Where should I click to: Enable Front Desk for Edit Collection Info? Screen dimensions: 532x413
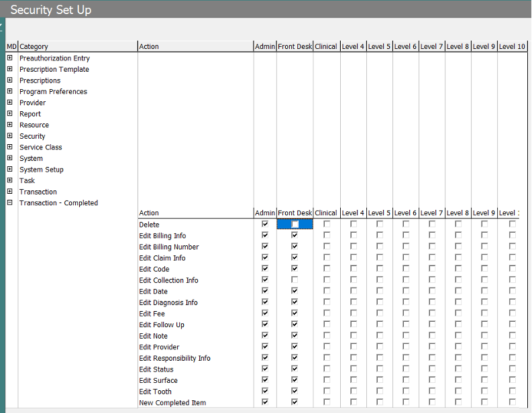point(295,280)
